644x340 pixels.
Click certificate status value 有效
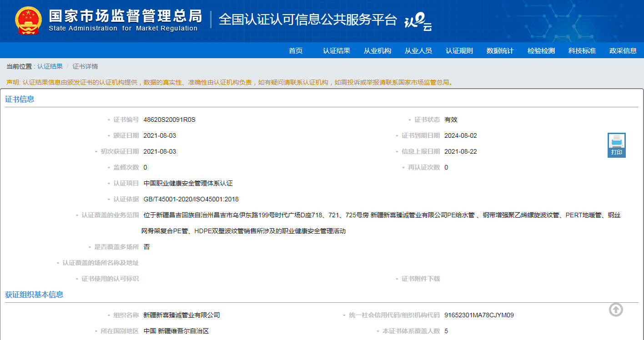(451, 120)
